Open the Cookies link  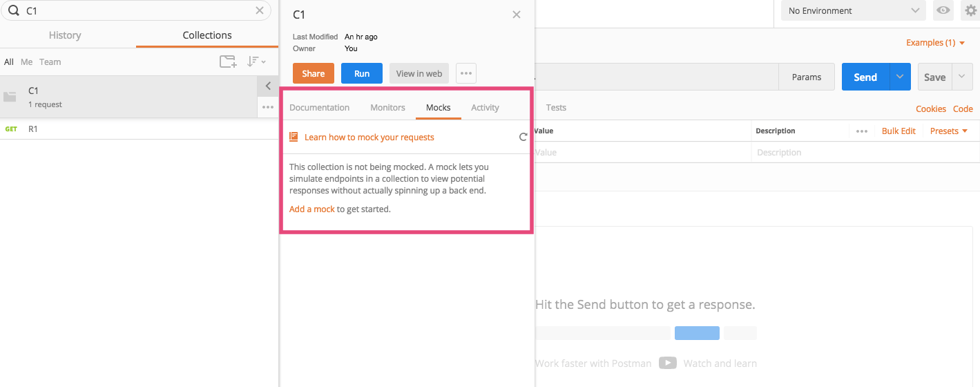pyautogui.click(x=931, y=108)
